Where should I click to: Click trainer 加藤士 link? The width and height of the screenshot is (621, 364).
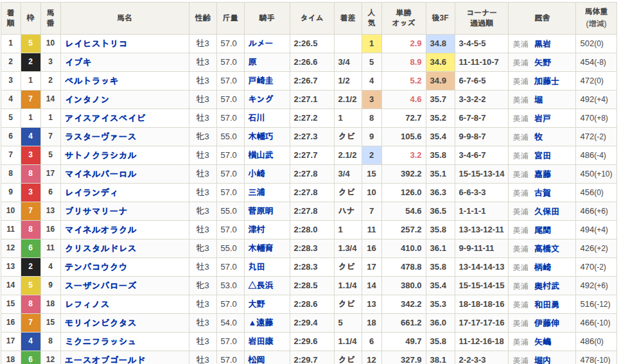click(547, 81)
